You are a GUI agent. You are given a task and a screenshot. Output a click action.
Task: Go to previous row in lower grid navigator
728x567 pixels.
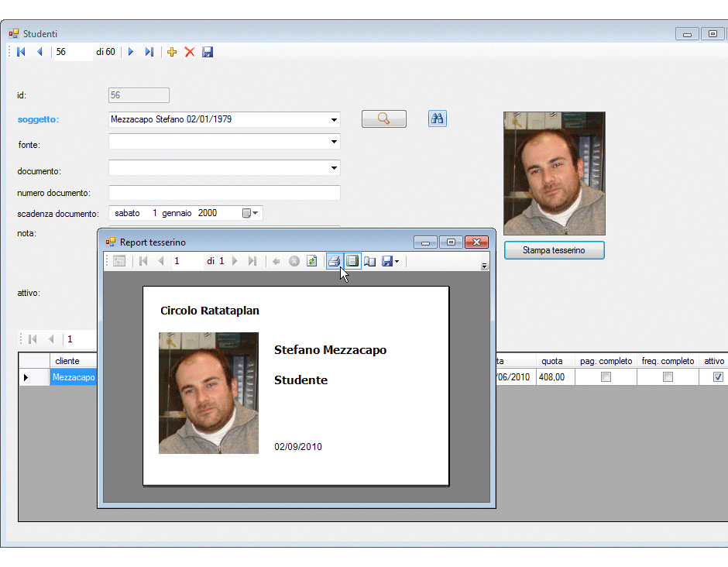point(51,339)
